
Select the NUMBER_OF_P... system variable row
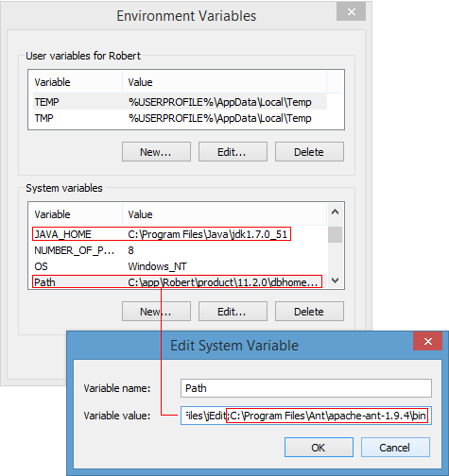point(180,250)
